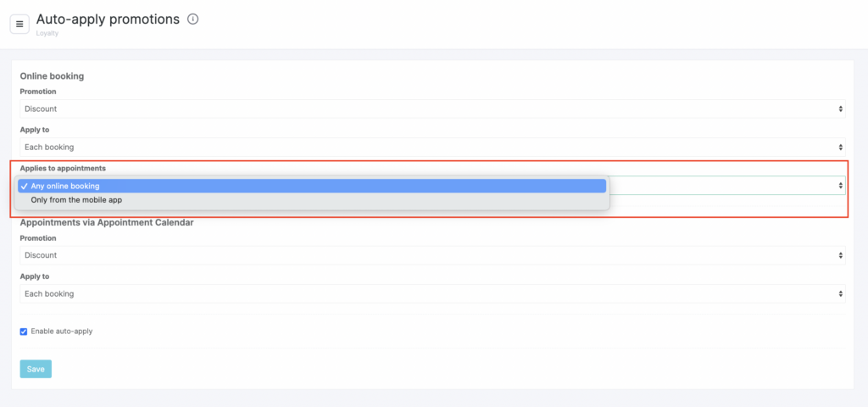Click the Applies to appointments dropdown arrow
The image size is (868, 407).
(x=840, y=186)
